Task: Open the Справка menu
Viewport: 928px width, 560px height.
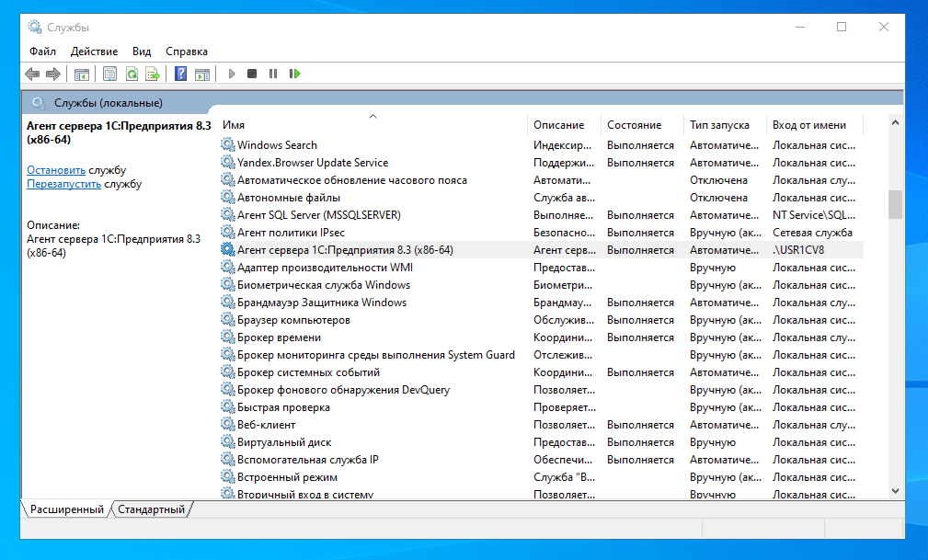Action: click(x=187, y=51)
